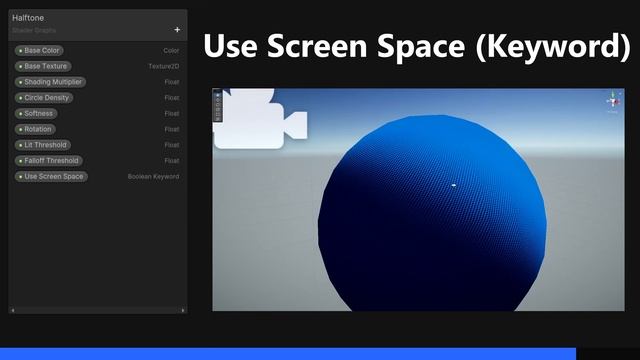This screenshot has height=360, width=640.
Task: Select the Lit Threshold property pill
Action: 43,145
